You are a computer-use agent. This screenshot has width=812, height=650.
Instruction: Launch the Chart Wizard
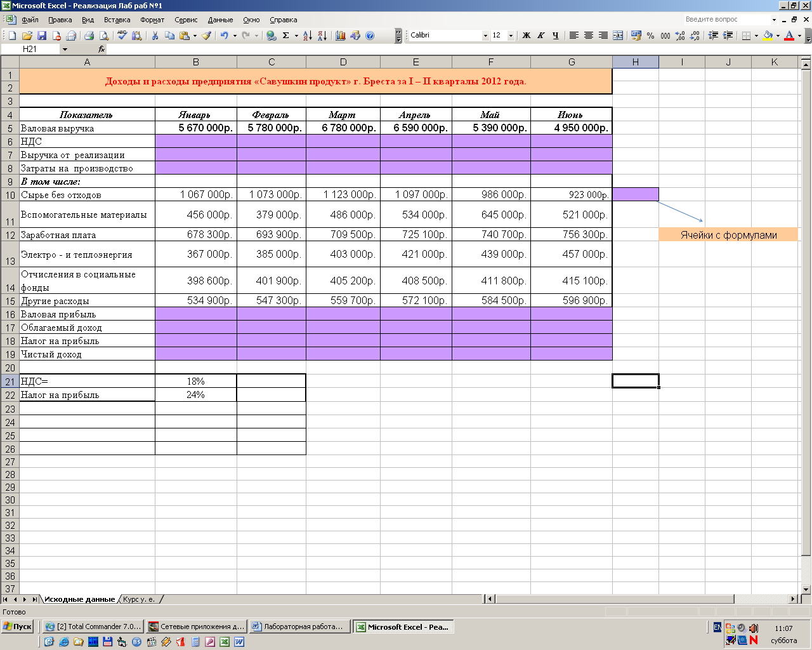[x=341, y=36]
